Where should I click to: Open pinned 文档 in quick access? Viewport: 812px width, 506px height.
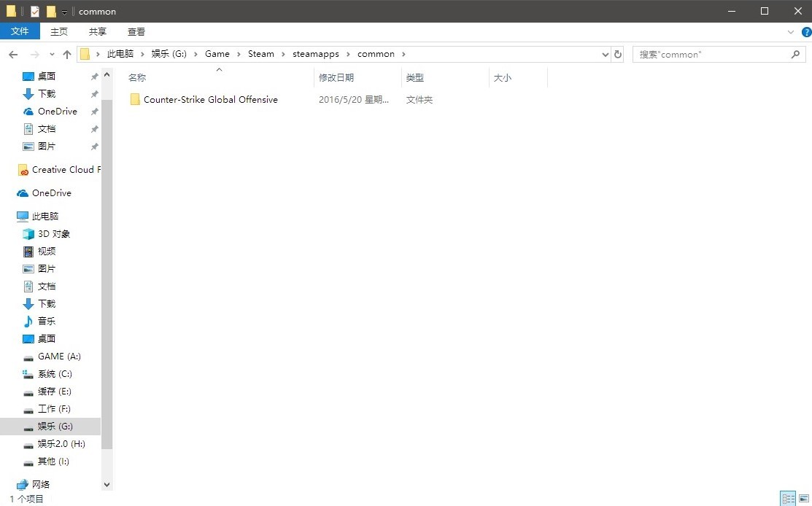click(x=47, y=129)
